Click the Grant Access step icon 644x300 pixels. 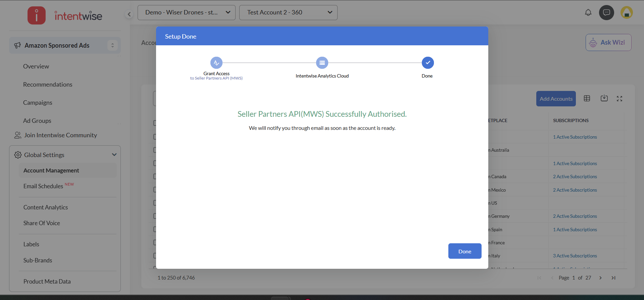pyautogui.click(x=216, y=63)
